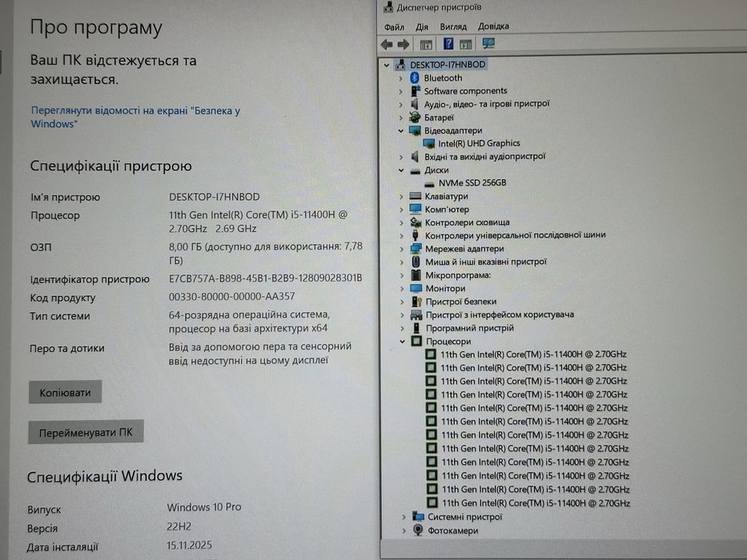Click device name value DESKTOP-I7HNBOD in settings

(x=215, y=197)
